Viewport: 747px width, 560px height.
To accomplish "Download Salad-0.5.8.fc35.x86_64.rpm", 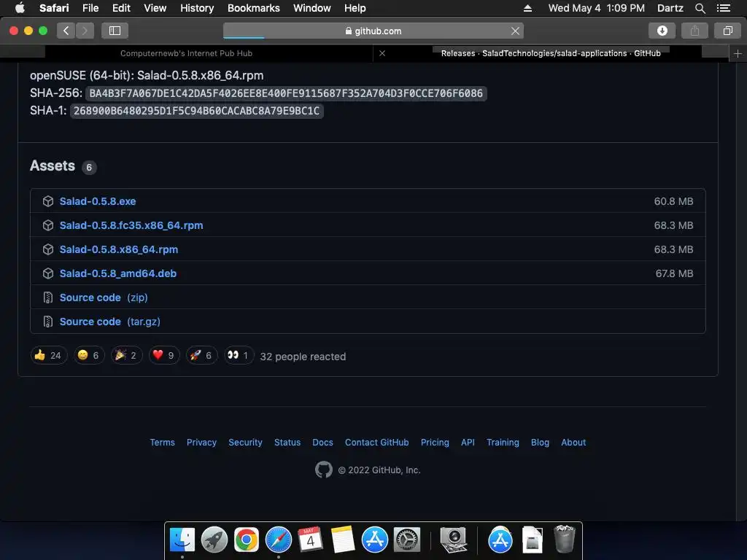I will click(x=131, y=225).
